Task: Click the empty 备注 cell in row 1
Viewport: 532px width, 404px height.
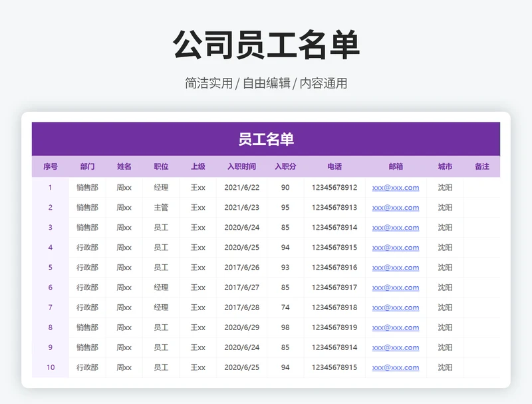Action: coord(481,188)
